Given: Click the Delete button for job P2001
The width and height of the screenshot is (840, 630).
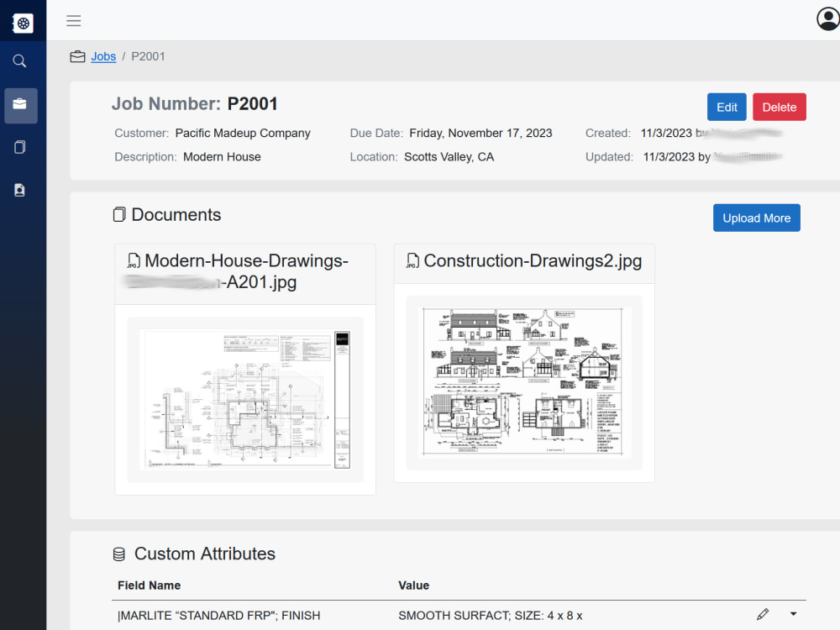Looking at the screenshot, I should pyautogui.click(x=779, y=107).
